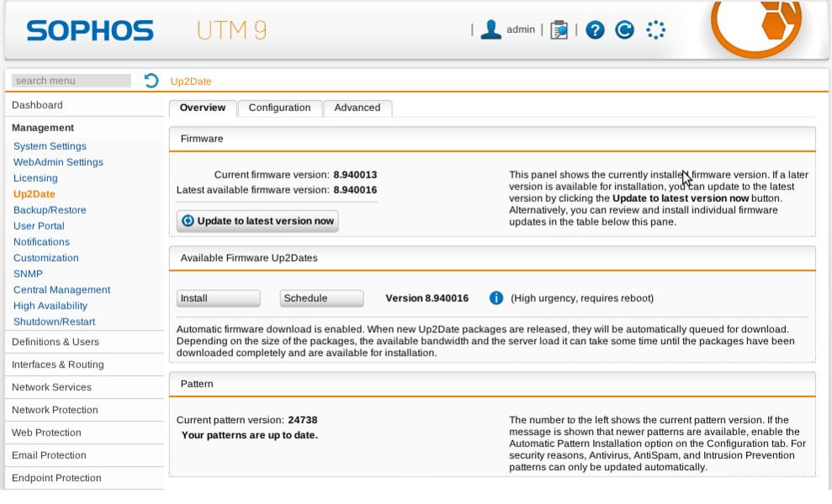
Task: Click the circular reload icon in header
Action: pyautogui.click(x=624, y=29)
